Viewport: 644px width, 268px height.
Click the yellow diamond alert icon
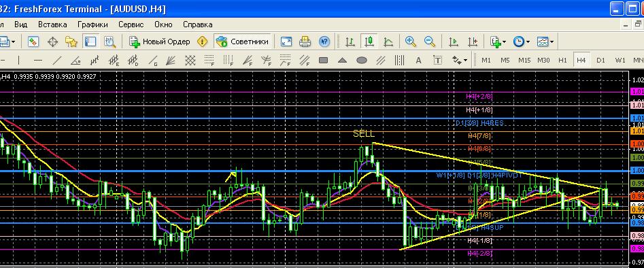(202, 41)
